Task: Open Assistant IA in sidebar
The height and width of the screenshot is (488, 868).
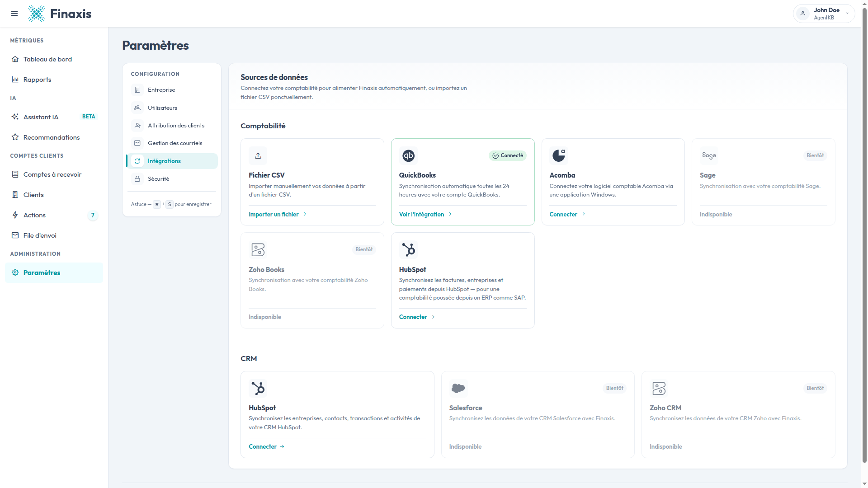Action: tap(54, 117)
